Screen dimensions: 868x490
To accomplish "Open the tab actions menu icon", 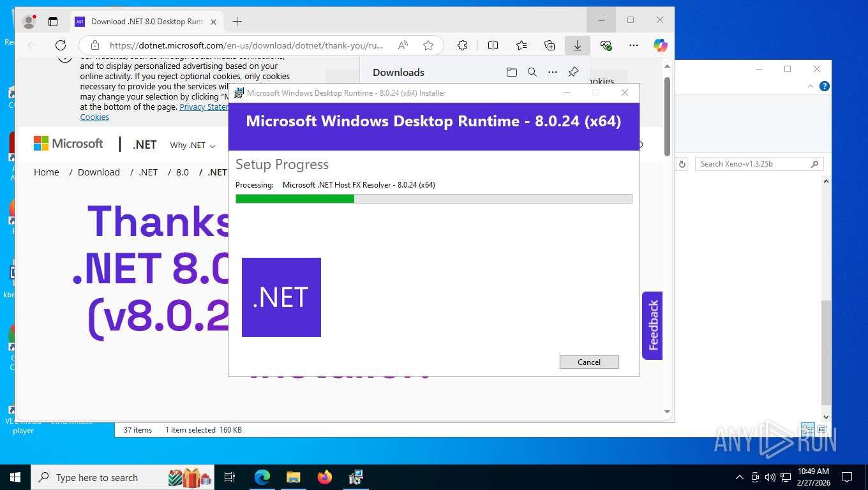I will pyautogui.click(x=53, y=21).
